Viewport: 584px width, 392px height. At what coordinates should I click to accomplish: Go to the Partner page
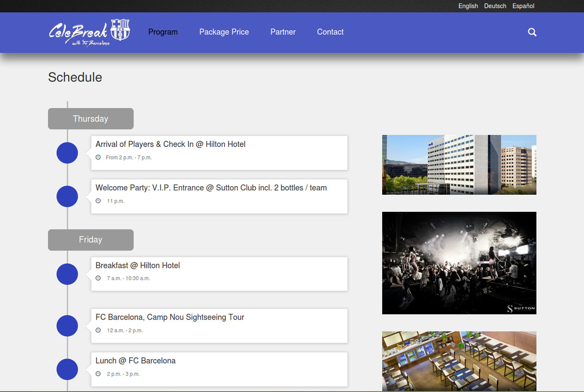(x=283, y=32)
